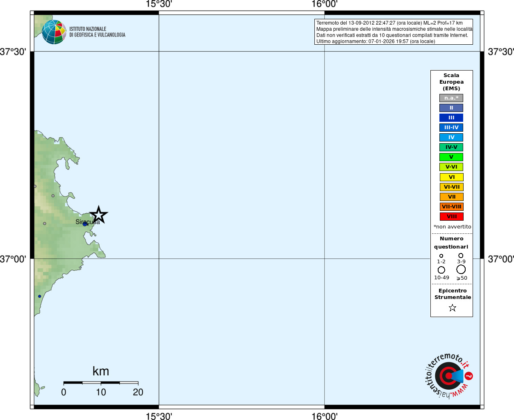Click the 'Scala Europea (EMS)' legend heading
The image size is (514, 420).
click(451, 82)
